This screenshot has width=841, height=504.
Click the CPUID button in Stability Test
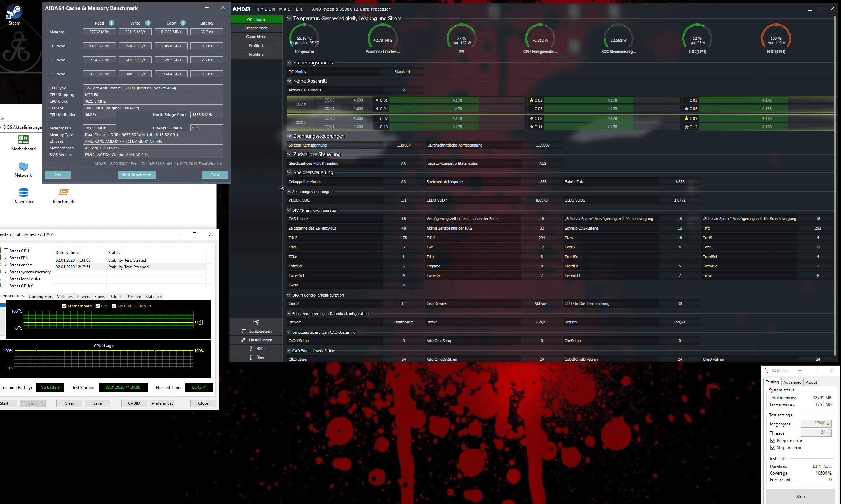point(134,403)
